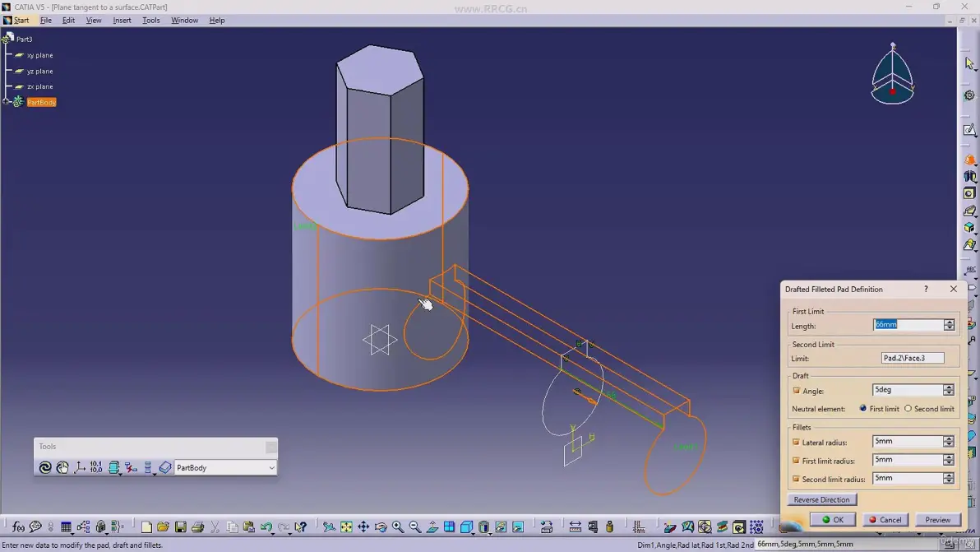Screen dimensions: 980x552
Task: Toggle the Draft Angle checkbox
Action: click(796, 390)
